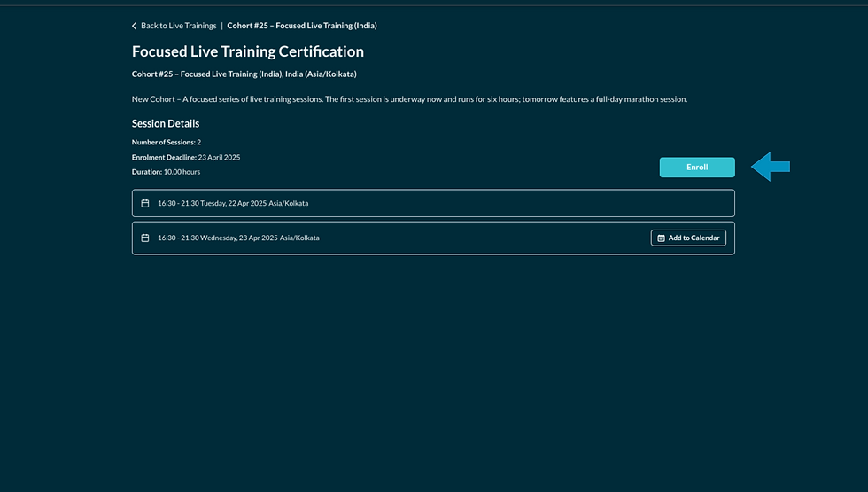
Task: Click the New Cohort description paragraph
Action: click(x=409, y=99)
